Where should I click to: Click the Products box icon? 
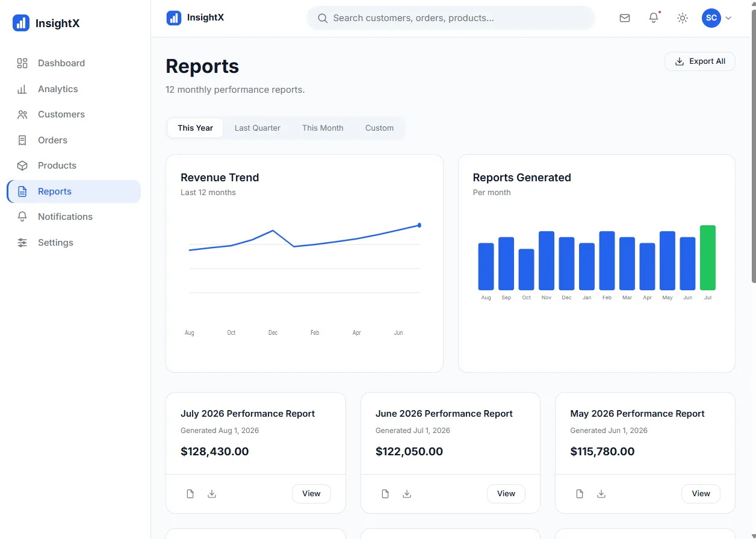pos(22,166)
